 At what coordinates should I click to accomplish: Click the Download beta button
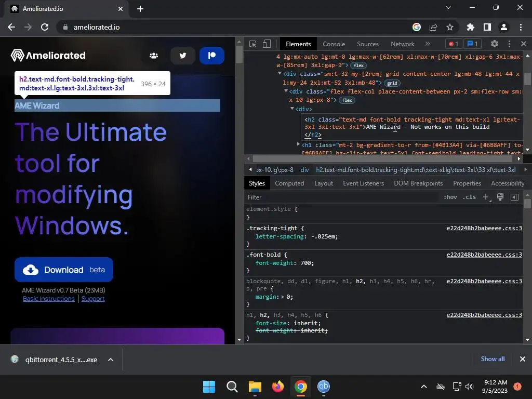(x=64, y=270)
